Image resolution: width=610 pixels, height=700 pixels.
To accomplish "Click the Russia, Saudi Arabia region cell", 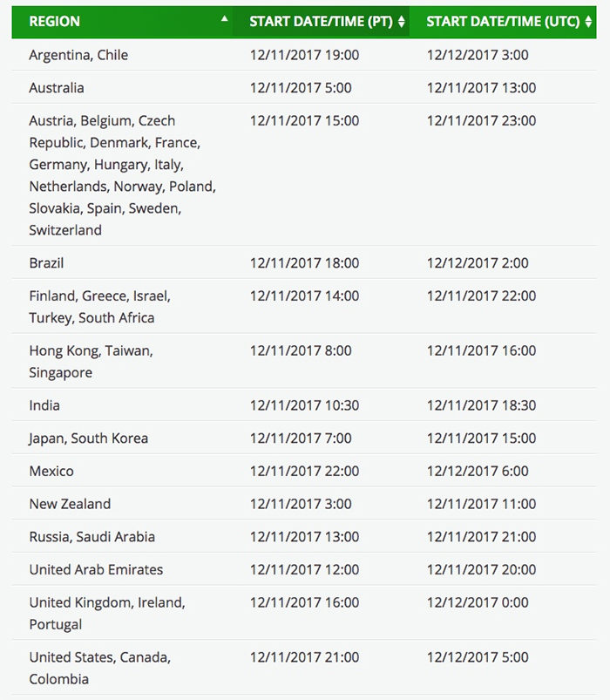I will point(92,537).
